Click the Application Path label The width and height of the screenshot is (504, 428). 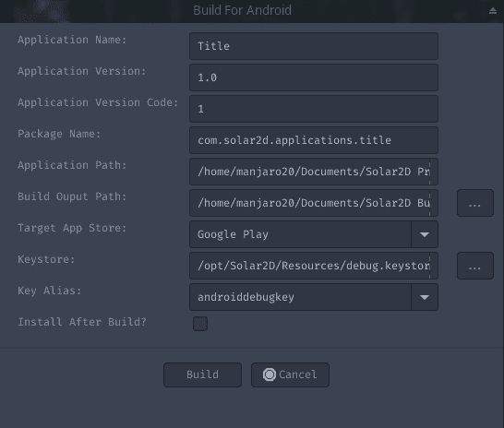[72, 165]
